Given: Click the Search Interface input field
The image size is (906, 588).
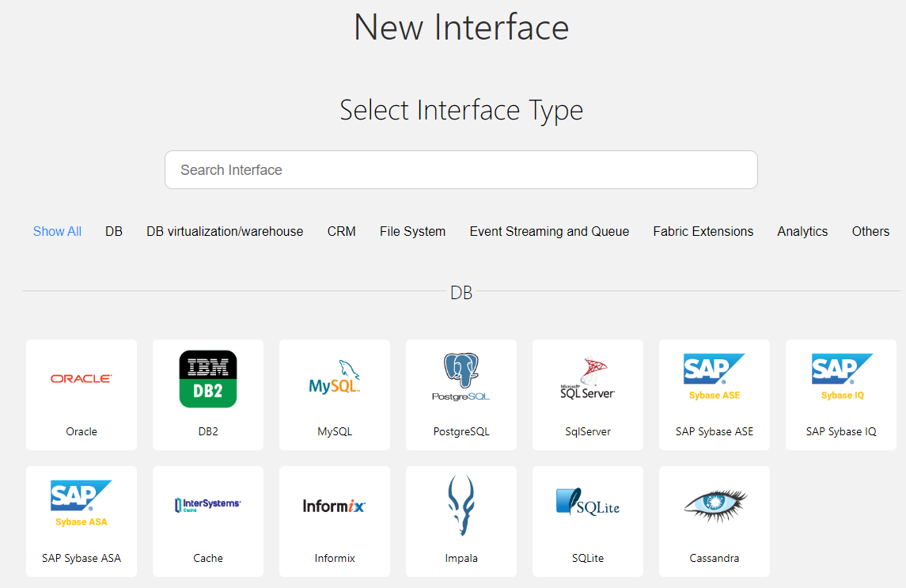Looking at the screenshot, I should click(461, 170).
